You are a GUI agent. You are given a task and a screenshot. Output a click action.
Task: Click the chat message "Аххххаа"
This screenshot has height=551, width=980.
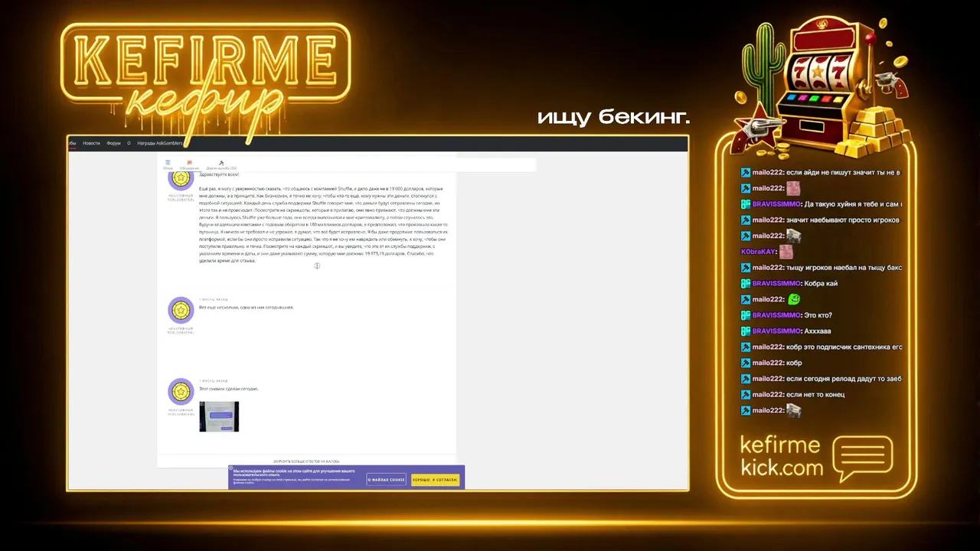pyautogui.click(x=818, y=331)
